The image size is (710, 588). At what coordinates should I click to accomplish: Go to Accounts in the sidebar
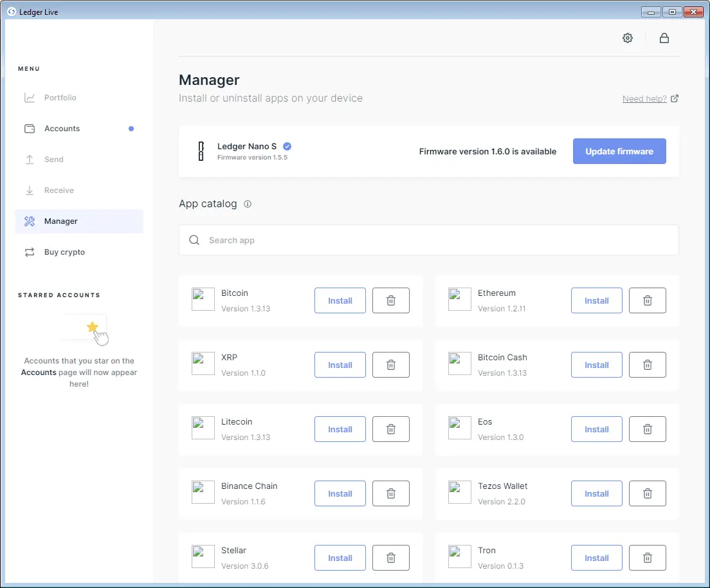[x=79, y=129]
